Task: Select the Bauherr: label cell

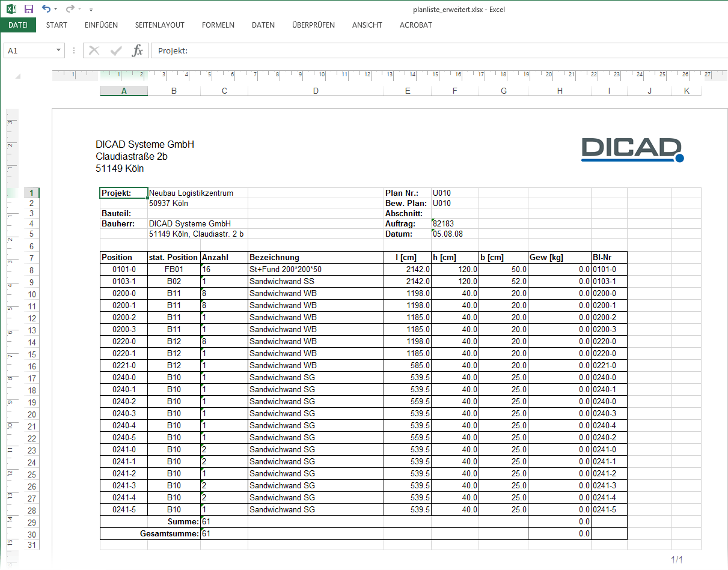Action: 124,223
